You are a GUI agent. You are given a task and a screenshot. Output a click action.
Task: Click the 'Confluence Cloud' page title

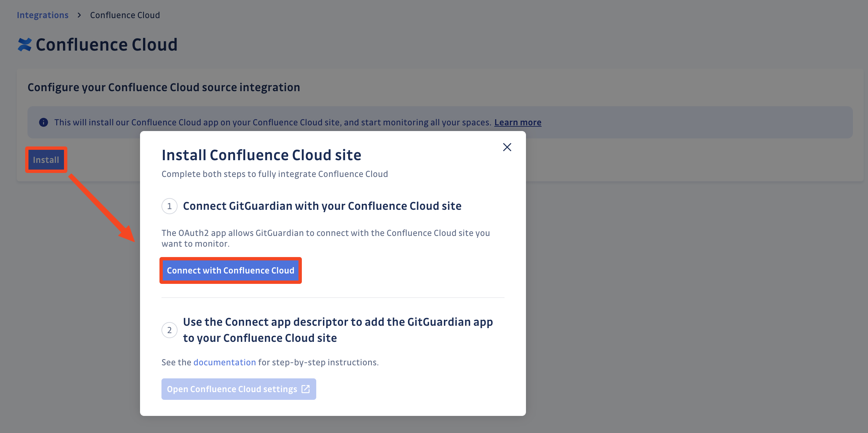coord(107,45)
